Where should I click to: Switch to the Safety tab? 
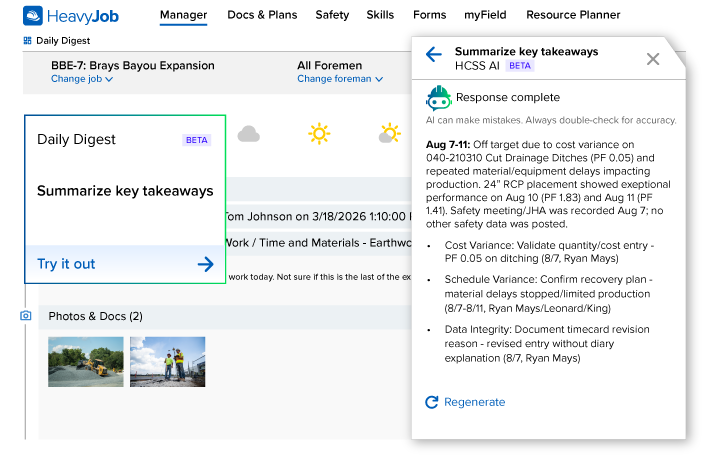click(x=332, y=15)
